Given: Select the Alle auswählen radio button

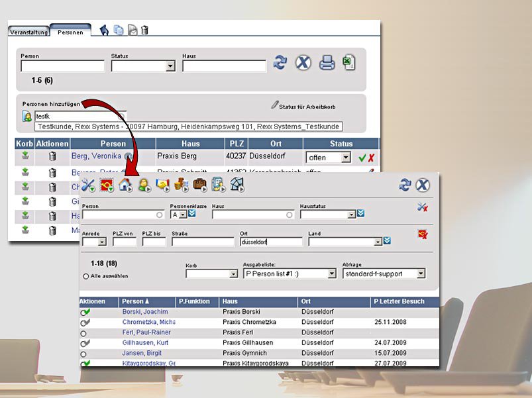Looking at the screenshot, I should [x=86, y=276].
